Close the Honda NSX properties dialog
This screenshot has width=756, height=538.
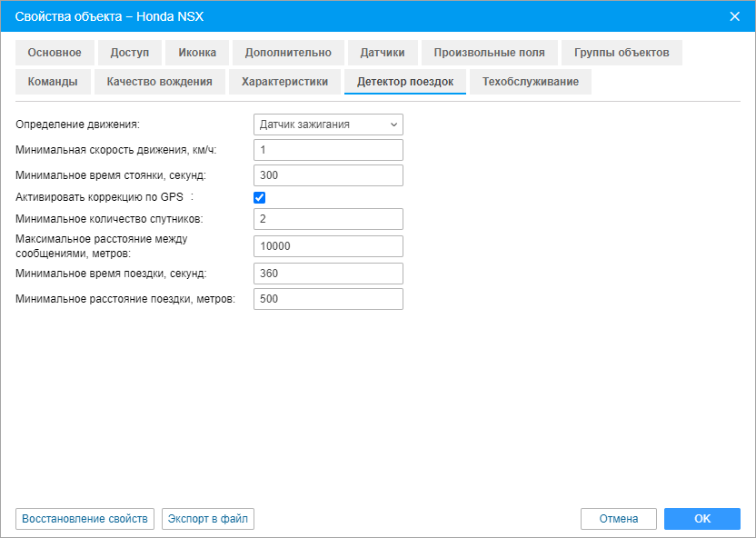click(x=734, y=16)
